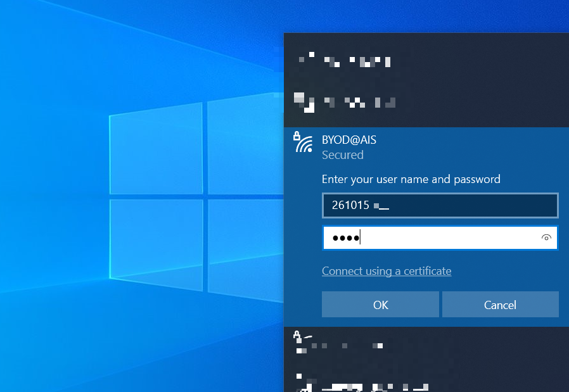Select the BYOD@AIS network name

point(348,139)
